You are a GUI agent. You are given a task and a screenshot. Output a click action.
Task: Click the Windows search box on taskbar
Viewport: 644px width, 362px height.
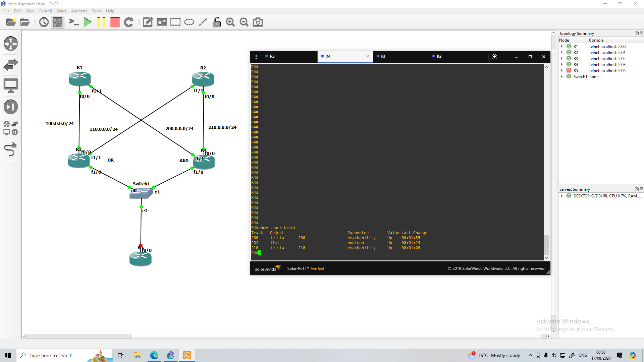pyautogui.click(x=54, y=355)
